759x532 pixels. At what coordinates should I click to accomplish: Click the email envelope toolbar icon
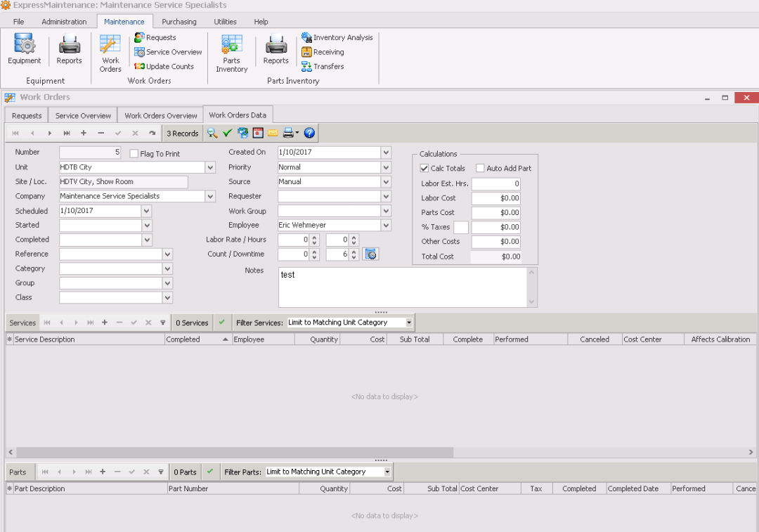(273, 133)
